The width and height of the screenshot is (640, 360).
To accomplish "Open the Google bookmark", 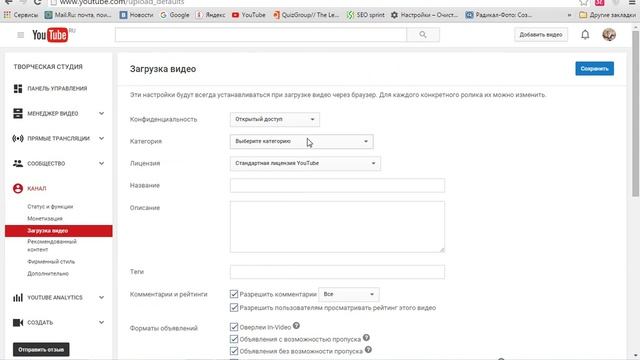I will coord(175,15).
